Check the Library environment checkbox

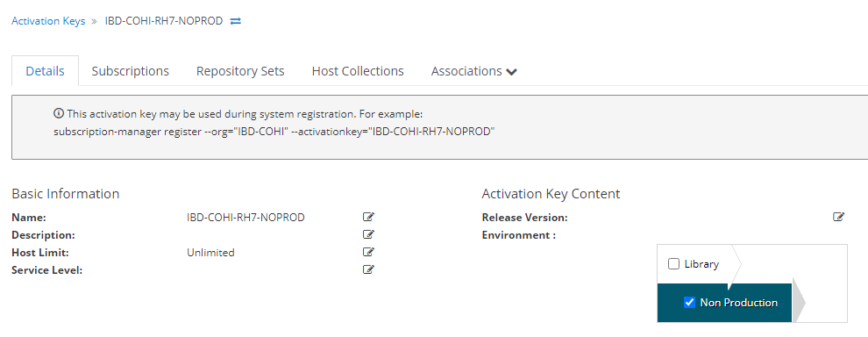coord(673,264)
